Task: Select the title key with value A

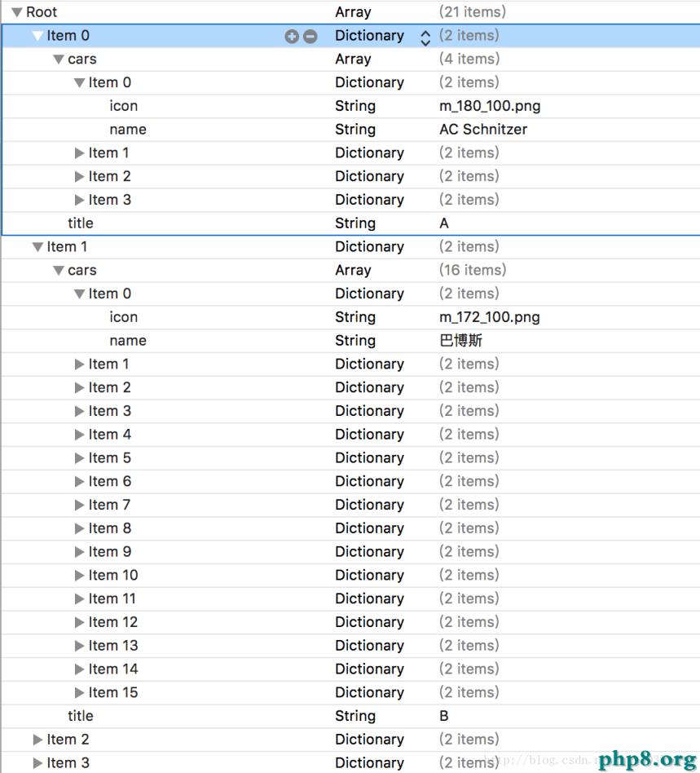Action: coord(81,223)
